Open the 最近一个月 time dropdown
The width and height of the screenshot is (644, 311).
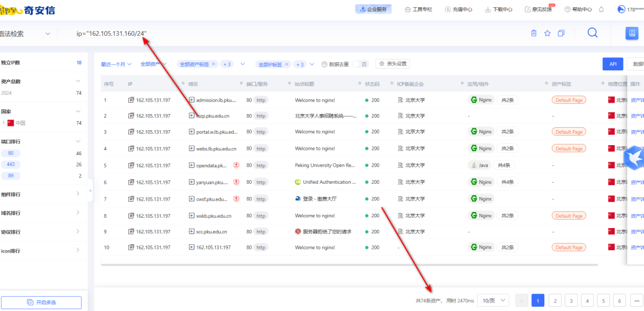pyautogui.click(x=116, y=64)
